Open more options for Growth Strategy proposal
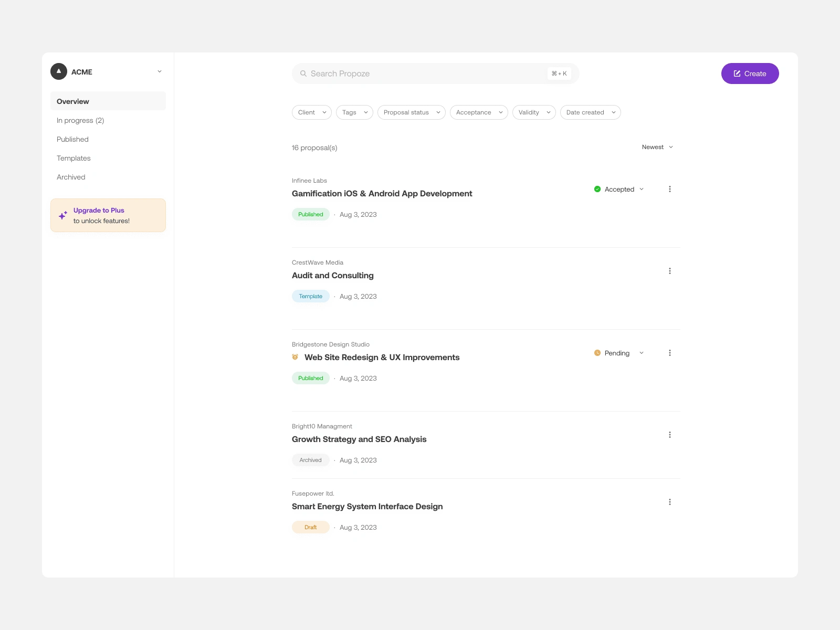The image size is (840, 630). pyautogui.click(x=669, y=435)
